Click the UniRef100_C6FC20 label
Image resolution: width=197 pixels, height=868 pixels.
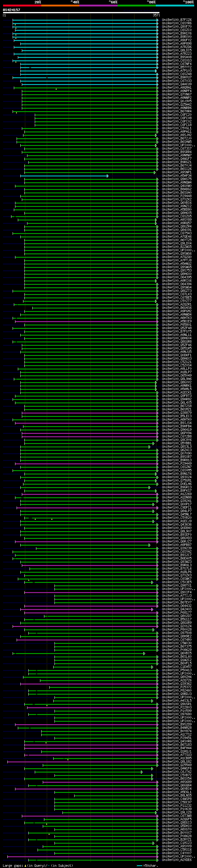(177, 115)
